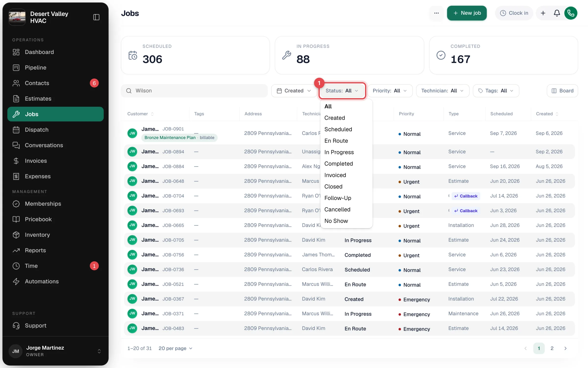588x368 pixels.
Task: Open Invoices section
Action: pos(55,161)
